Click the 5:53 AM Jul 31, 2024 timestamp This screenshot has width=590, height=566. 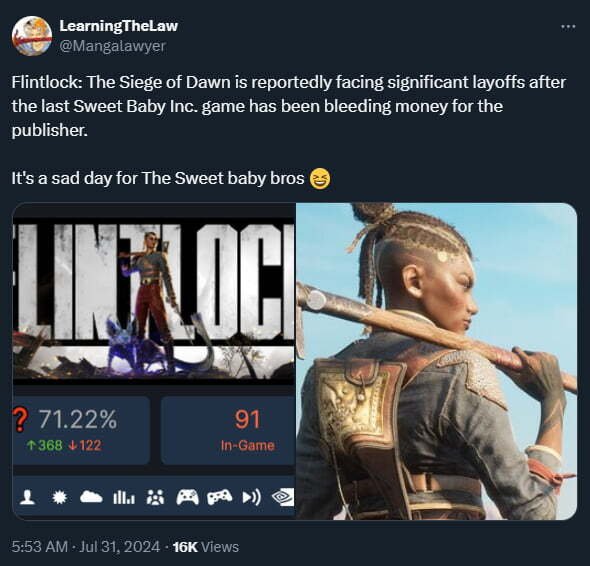(x=86, y=547)
